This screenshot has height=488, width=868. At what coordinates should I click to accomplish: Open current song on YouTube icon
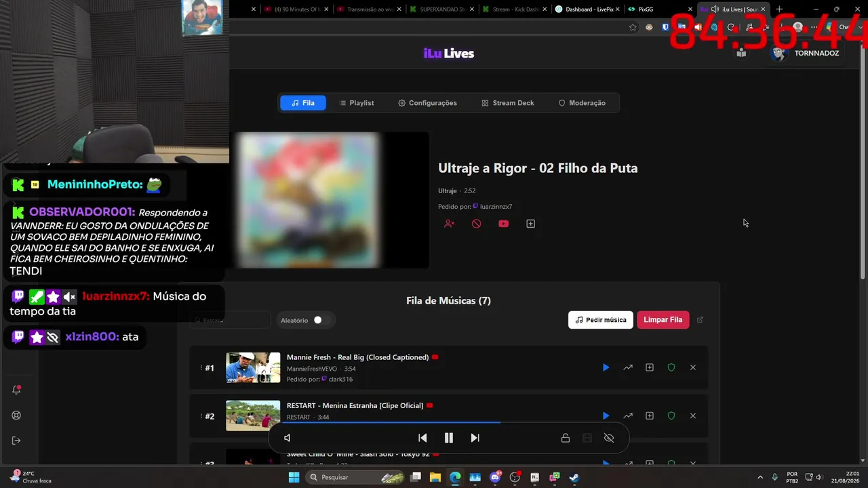pyautogui.click(x=503, y=224)
